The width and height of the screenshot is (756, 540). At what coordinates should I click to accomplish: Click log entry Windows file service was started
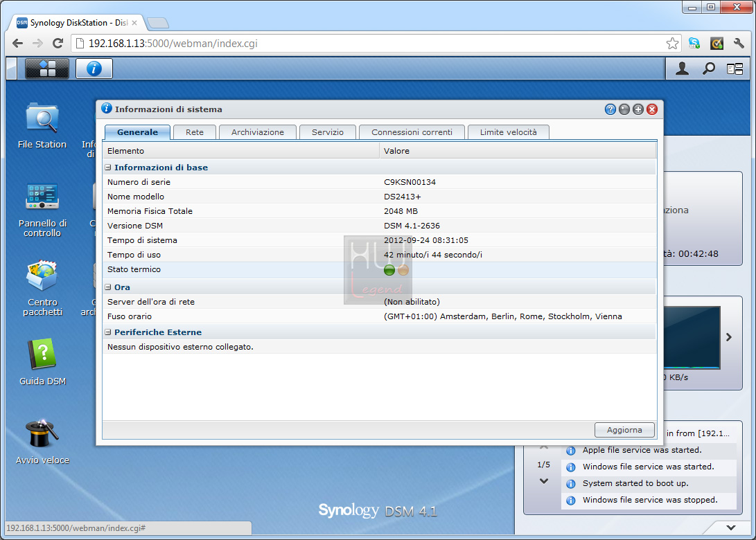click(649, 467)
